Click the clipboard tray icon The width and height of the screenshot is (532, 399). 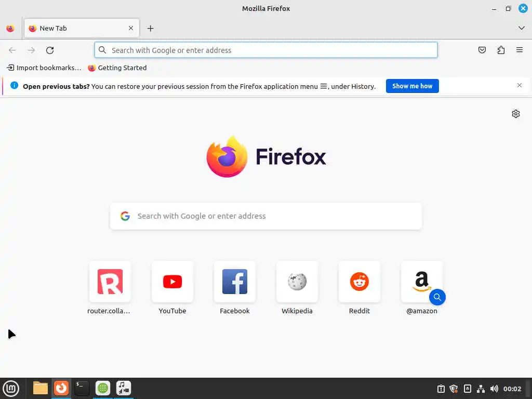click(x=441, y=389)
